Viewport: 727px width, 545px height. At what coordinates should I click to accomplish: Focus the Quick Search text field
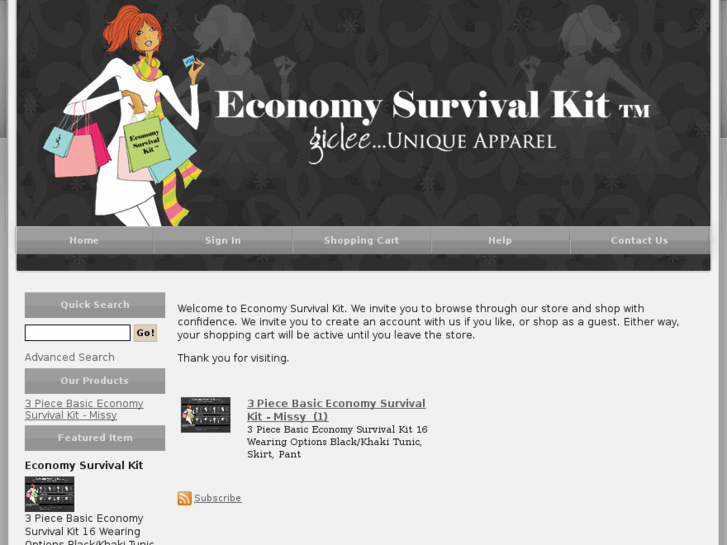coord(77,333)
